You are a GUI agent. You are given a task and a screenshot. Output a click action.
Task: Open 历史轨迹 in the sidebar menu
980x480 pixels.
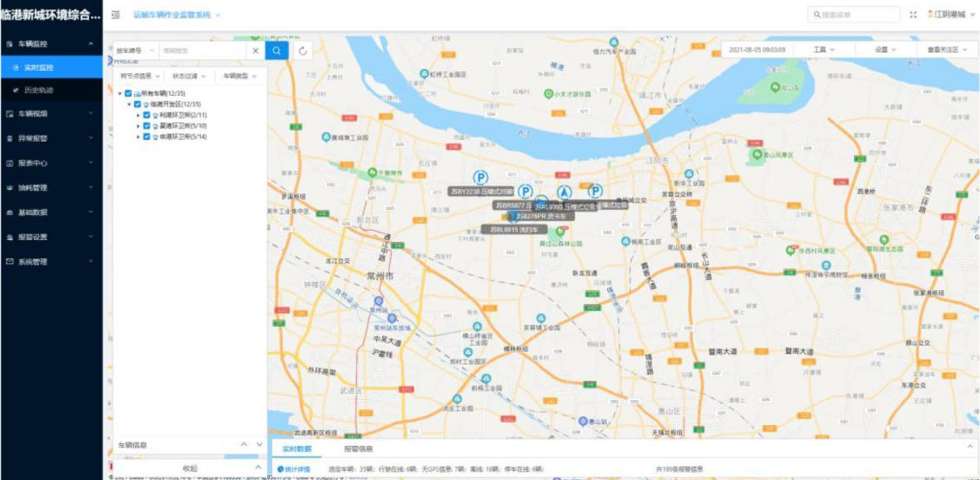coord(38,90)
